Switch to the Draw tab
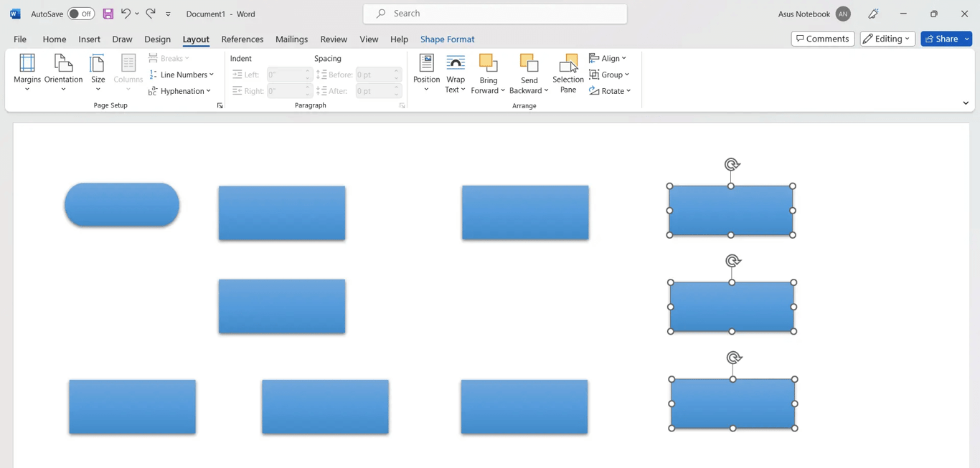Viewport: 980px width, 468px height. pos(122,39)
